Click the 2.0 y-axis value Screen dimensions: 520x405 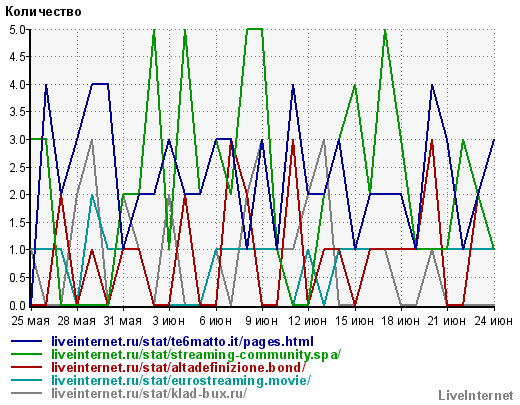pos(17,195)
